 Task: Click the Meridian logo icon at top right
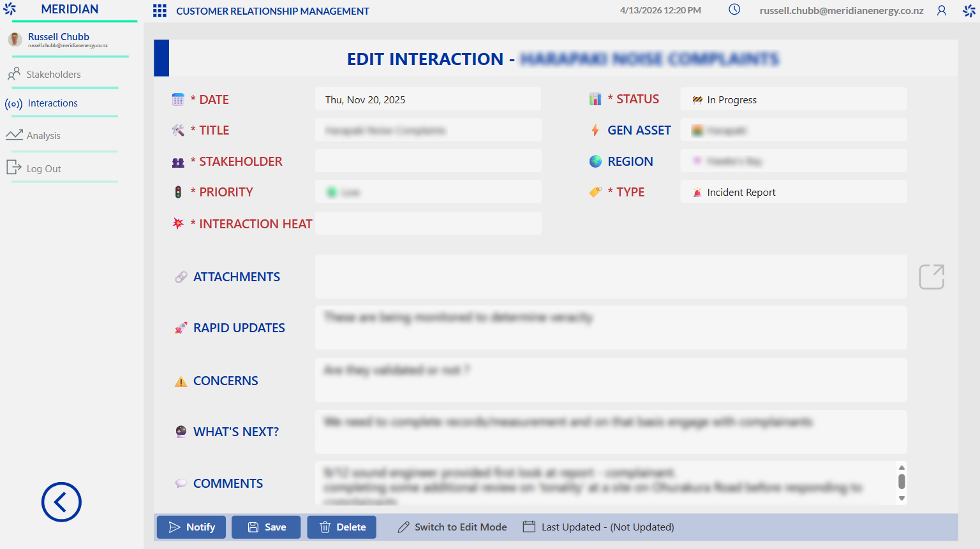tap(969, 10)
